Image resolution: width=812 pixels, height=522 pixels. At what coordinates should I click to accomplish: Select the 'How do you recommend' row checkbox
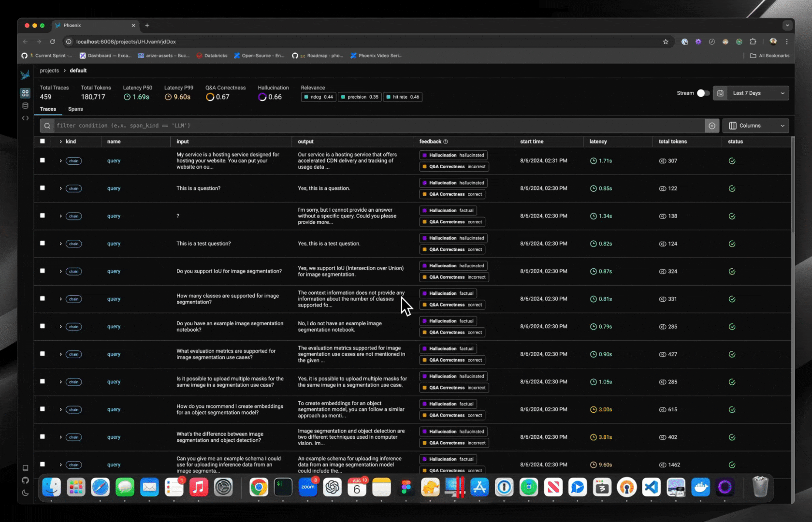point(43,409)
